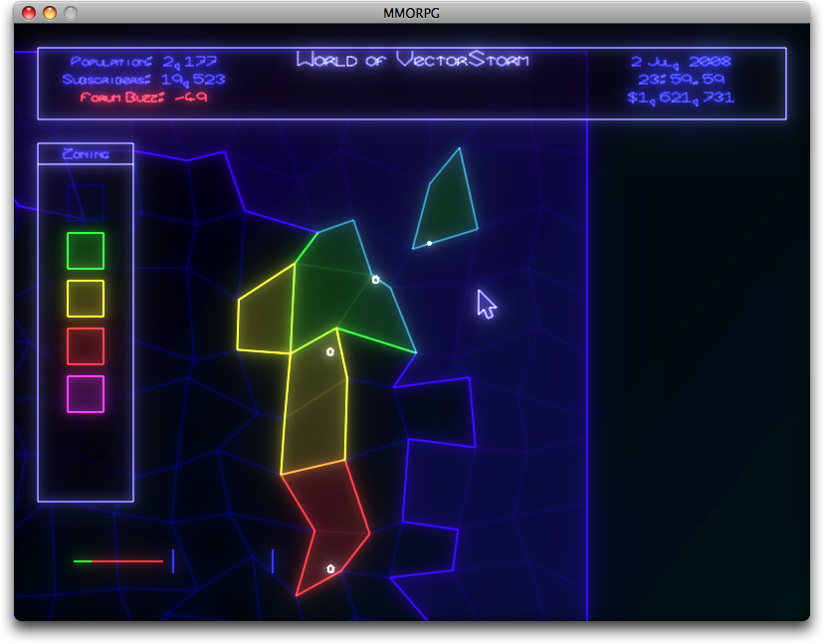
Task: Select the yellow zoning swatch
Action: click(x=86, y=299)
